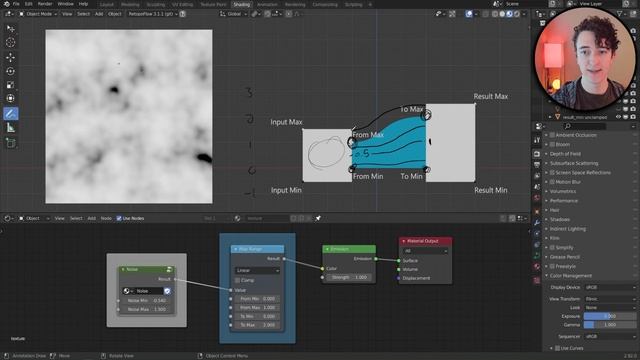This screenshot has height=360, width=640.
Task: Open the Edit menu
Action: pyautogui.click(x=29, y=4)
